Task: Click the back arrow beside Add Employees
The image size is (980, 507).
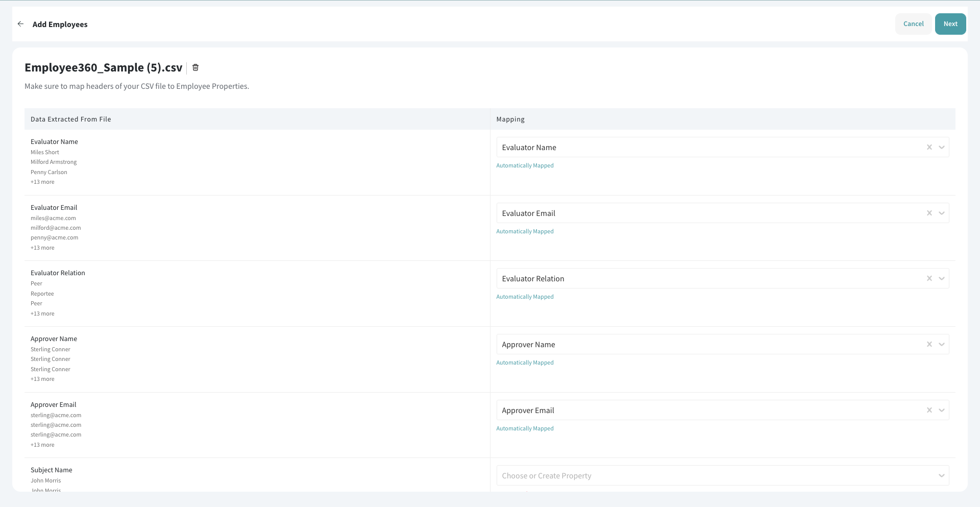Action: pyautogui.click(x=20, y=24)
